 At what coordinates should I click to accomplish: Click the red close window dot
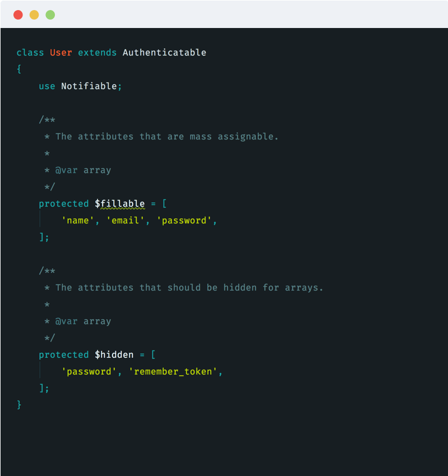click(18, 15)
